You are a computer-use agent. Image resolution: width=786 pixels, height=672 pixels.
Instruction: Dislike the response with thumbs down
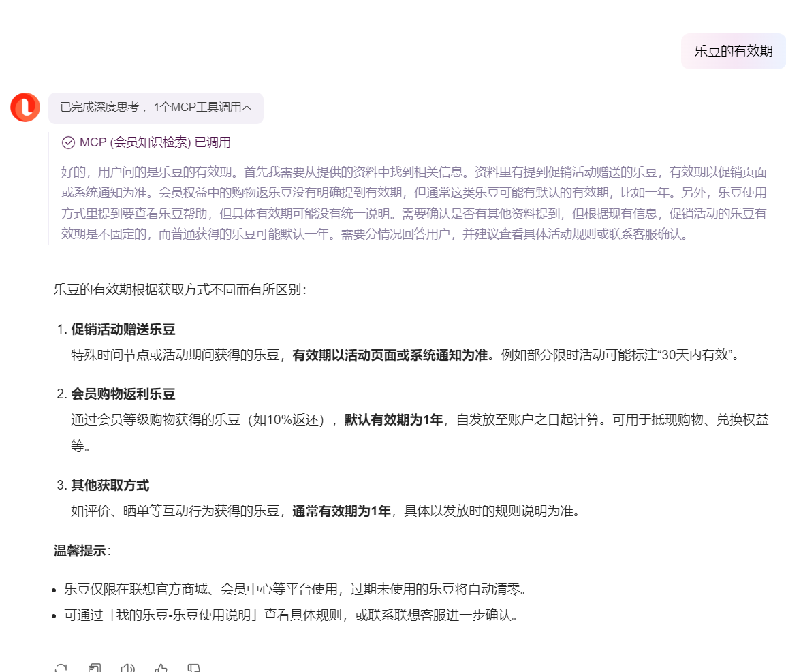194,668
